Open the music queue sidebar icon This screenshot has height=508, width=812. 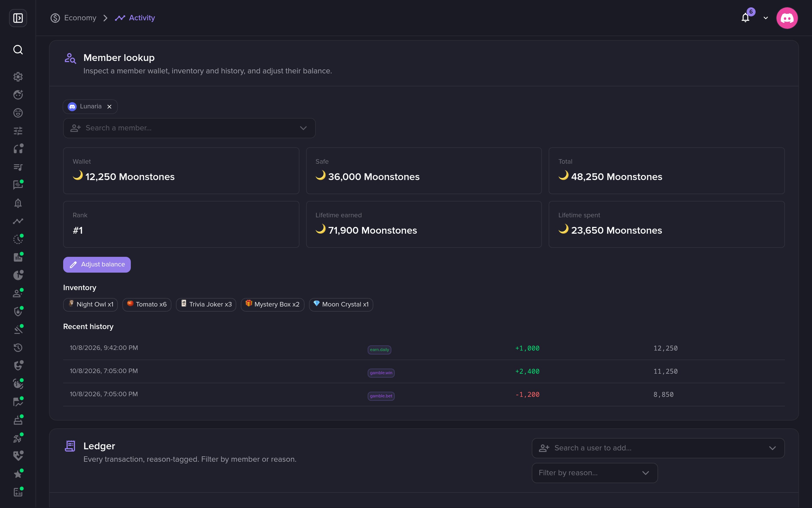coord(18,167)
